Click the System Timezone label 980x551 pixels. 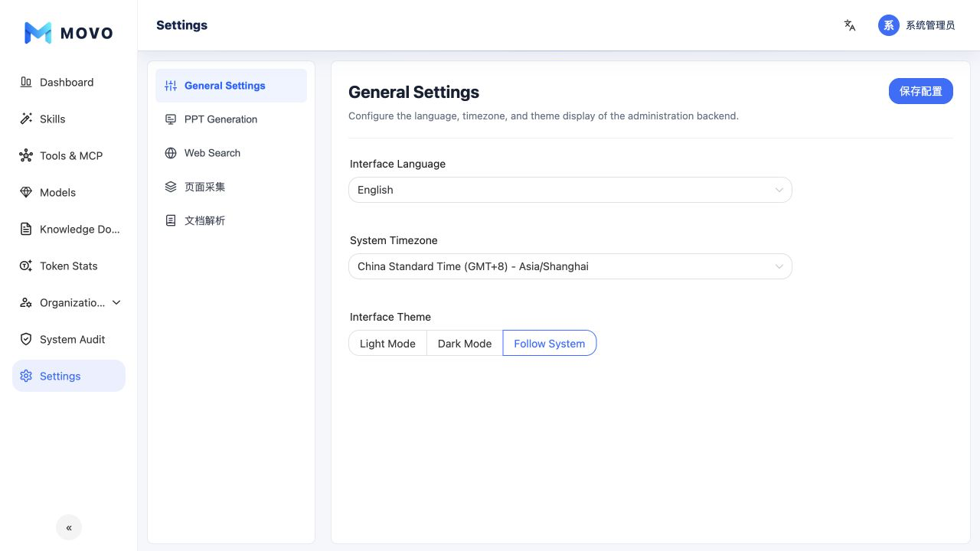(394, 240)
